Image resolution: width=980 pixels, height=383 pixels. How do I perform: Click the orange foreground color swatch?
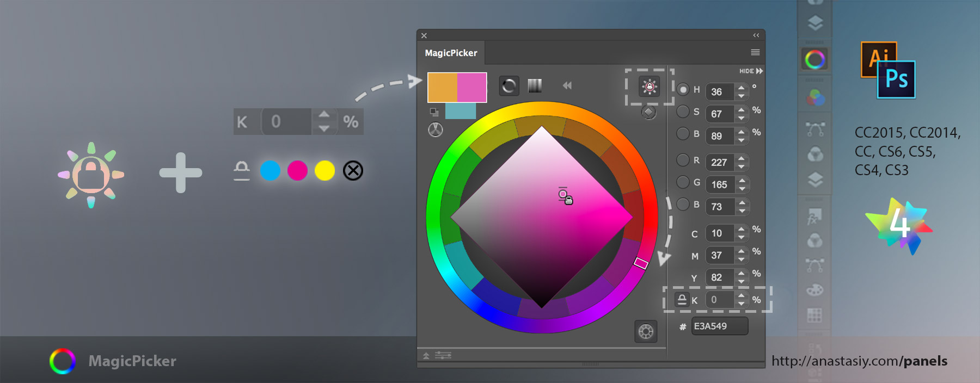442,87
